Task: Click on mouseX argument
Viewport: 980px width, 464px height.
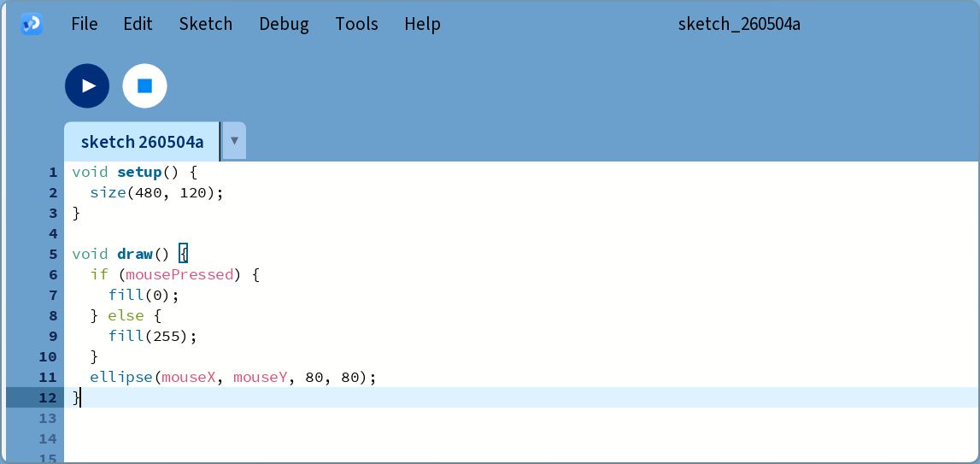Action: tap(188, 377)
